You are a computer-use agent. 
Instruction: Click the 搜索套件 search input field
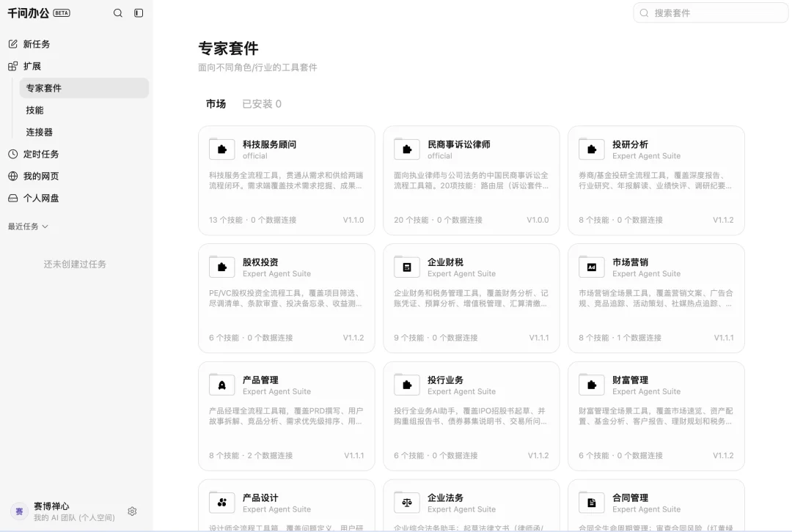click(710, 13)
